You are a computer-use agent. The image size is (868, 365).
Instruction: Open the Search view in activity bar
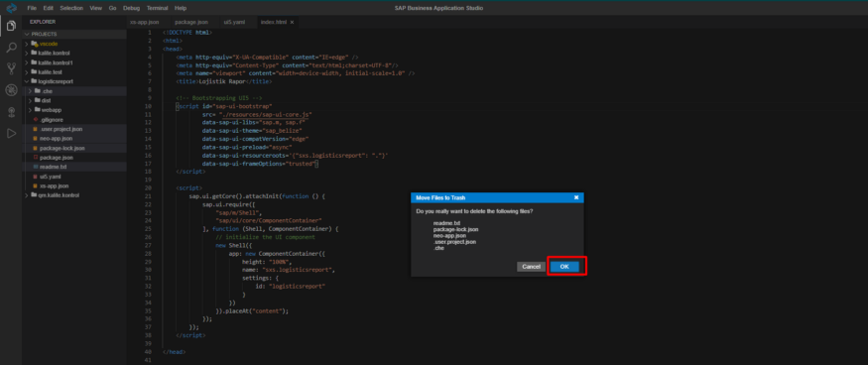[11, 47]
